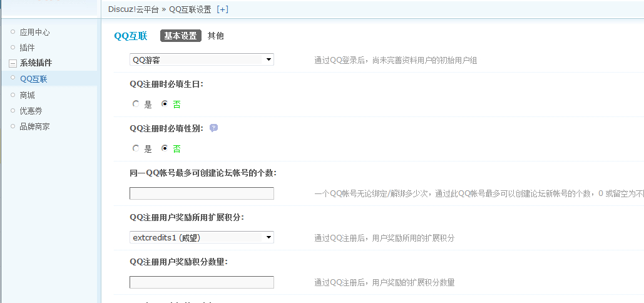
Task: Click the QQ互联设置 breadcrumb text
Action: click(190, 9)
